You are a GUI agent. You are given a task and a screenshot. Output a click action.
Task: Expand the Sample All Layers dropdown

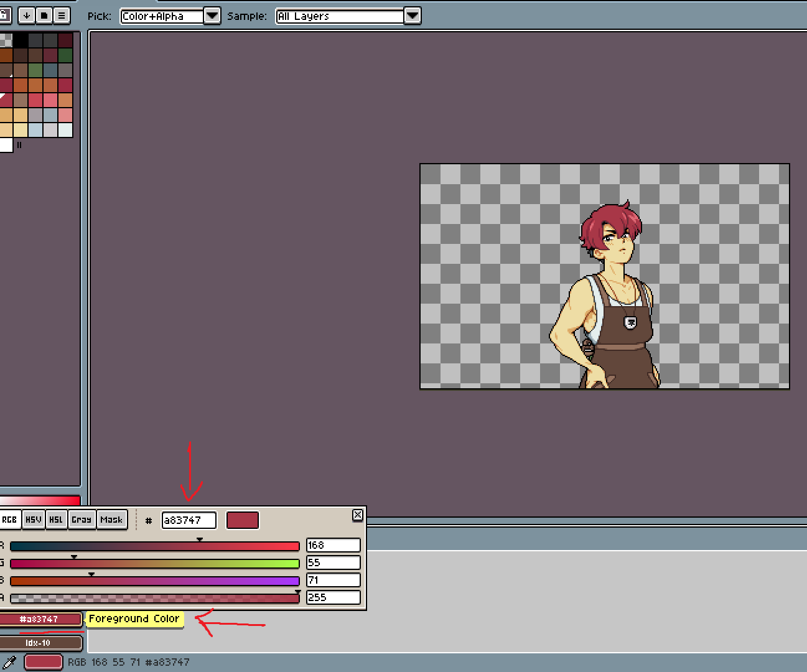412,16
